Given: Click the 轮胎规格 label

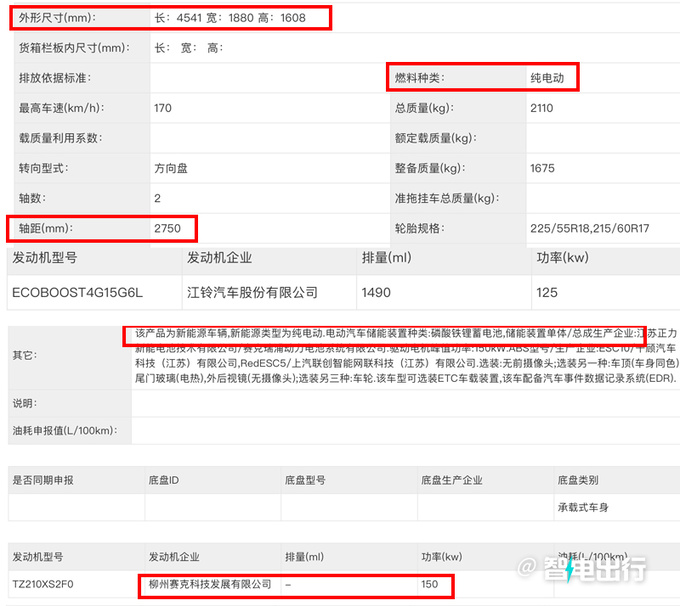Looking at the screenshot, I should coord(419,228).
